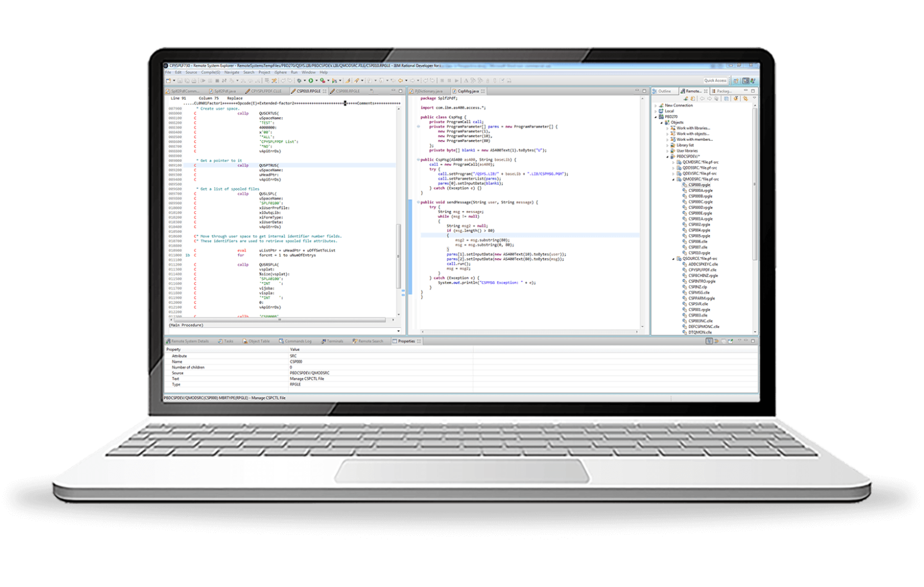The height and width of the screenshot is (587, 924).
Task: Expand the QCMDSRC source file node
Action: 673,163
